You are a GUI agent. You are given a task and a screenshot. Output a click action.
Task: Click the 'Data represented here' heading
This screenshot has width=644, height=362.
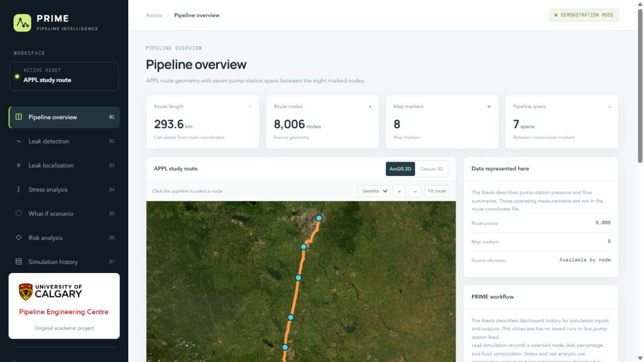click(x=500, y=169)
